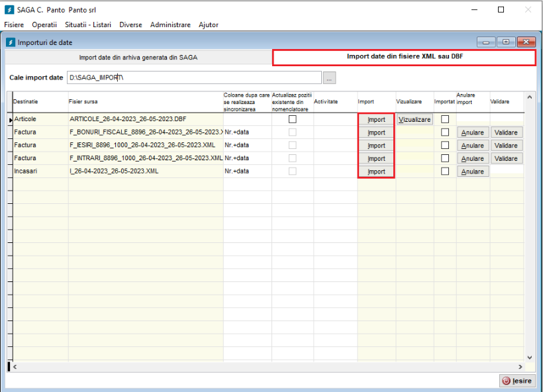Viewport: 543px width, 392px height.
Task: Click the Fisier sursa column header
Action: pyautogui.click(x=146, y=102)
